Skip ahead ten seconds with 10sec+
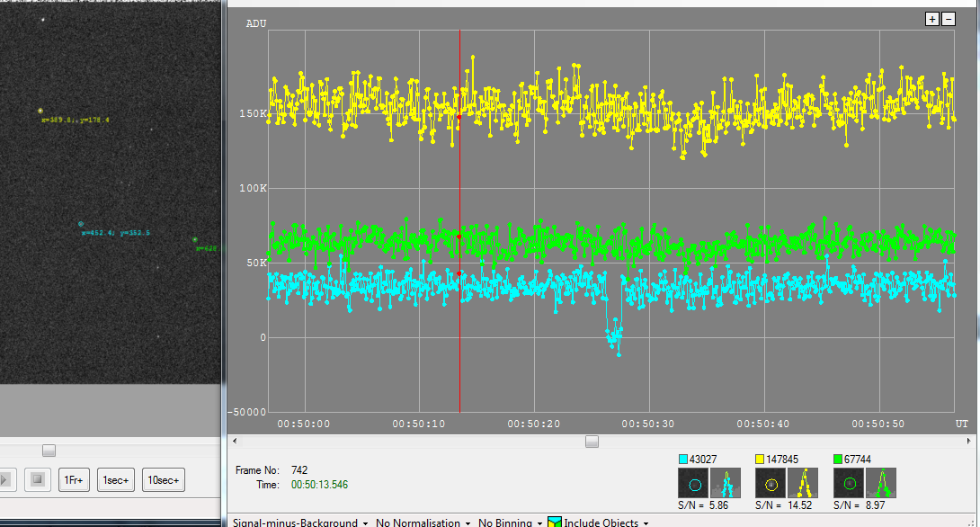Screen dimensions: 980x527 tap(164, 480)
